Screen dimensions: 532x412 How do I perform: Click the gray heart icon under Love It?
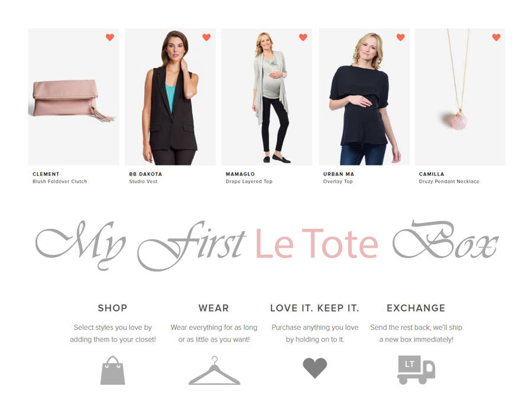315,368
